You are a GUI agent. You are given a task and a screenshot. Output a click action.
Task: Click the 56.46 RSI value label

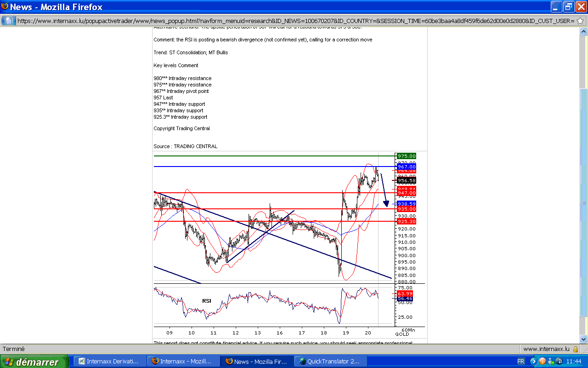[405, 299]
